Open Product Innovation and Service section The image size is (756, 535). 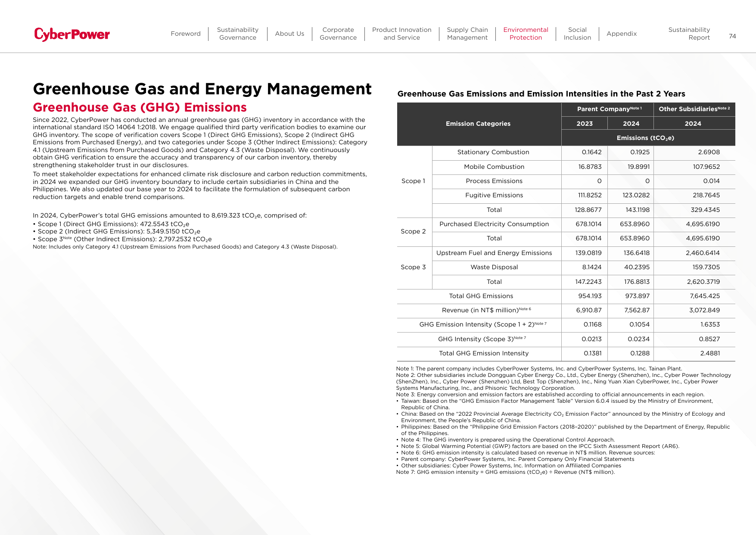click(401, 34)
